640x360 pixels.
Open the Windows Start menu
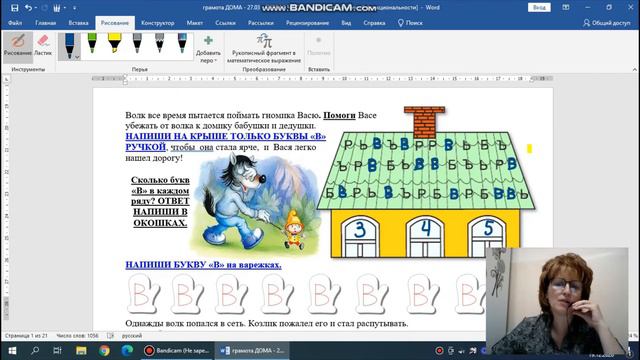coord(12,351)
